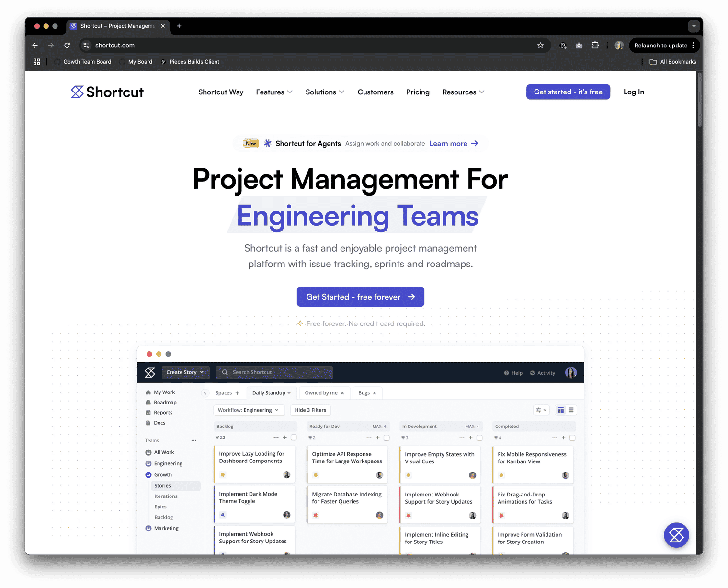Click the Help icon in the app preview
The width and height of the screenshot is (728, 588).
[x=506, y=373]
